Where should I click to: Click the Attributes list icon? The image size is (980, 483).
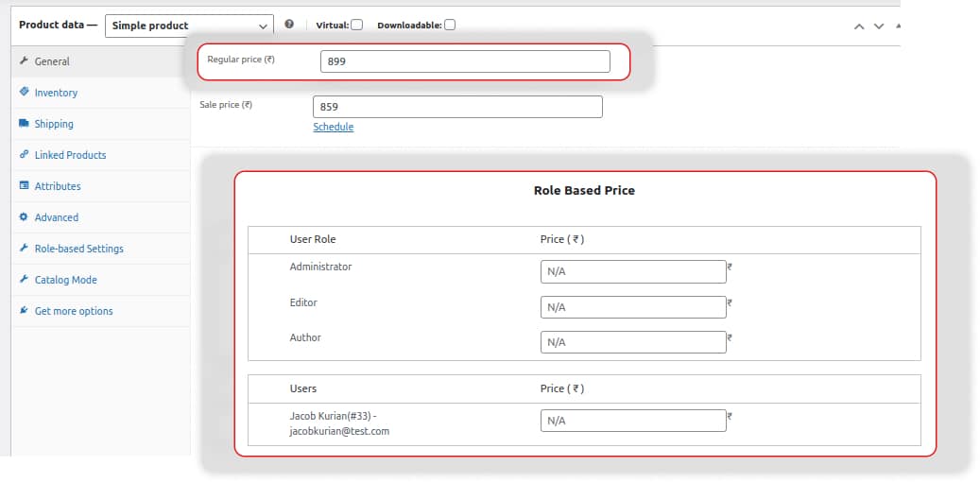pos(24,186)
